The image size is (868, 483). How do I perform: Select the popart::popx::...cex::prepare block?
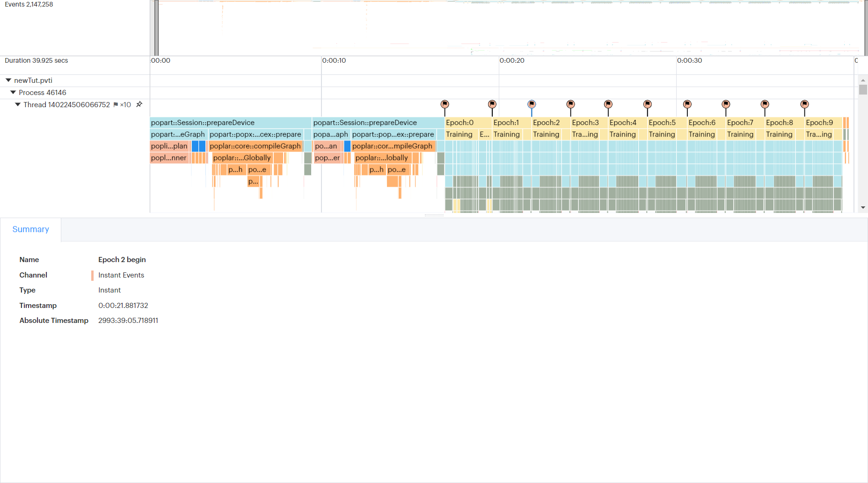[255, 134]
